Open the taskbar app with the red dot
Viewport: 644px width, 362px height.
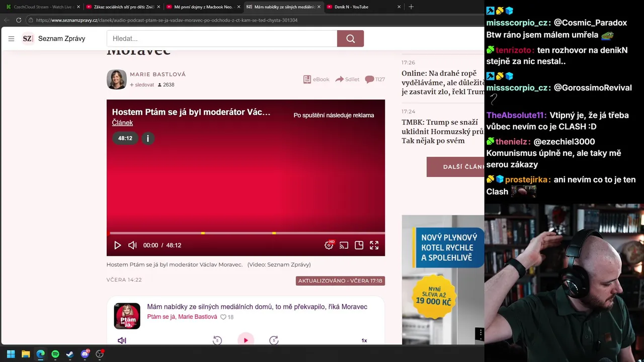click(100, 354)
